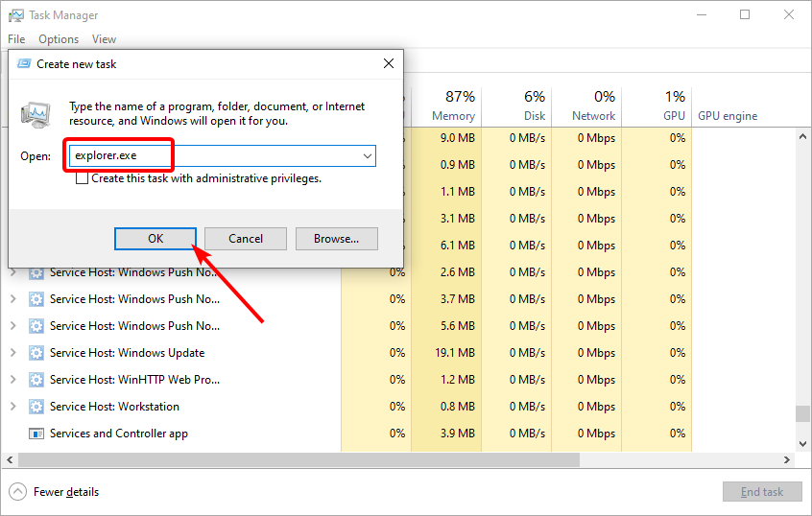Click vertical scrollbar down arrow
Image resolution: width=812 pixels, height=516 pixels.
coord(802,443)
